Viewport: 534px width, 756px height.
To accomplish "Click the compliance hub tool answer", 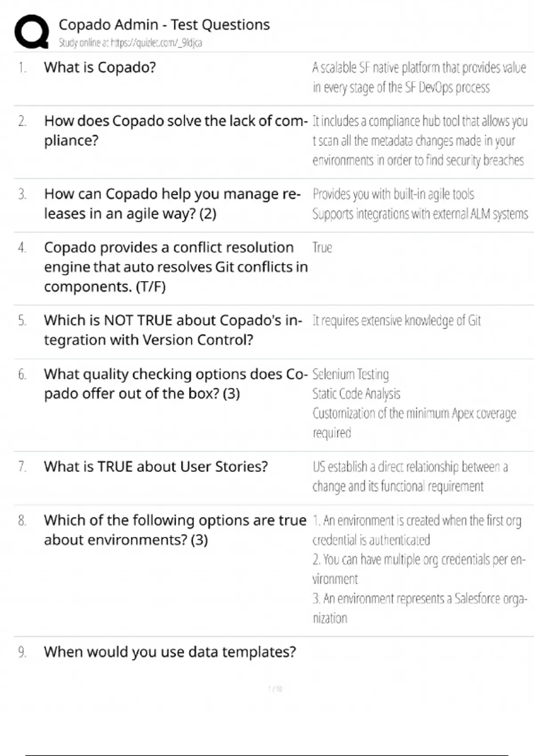I will [x=420, y=141].
